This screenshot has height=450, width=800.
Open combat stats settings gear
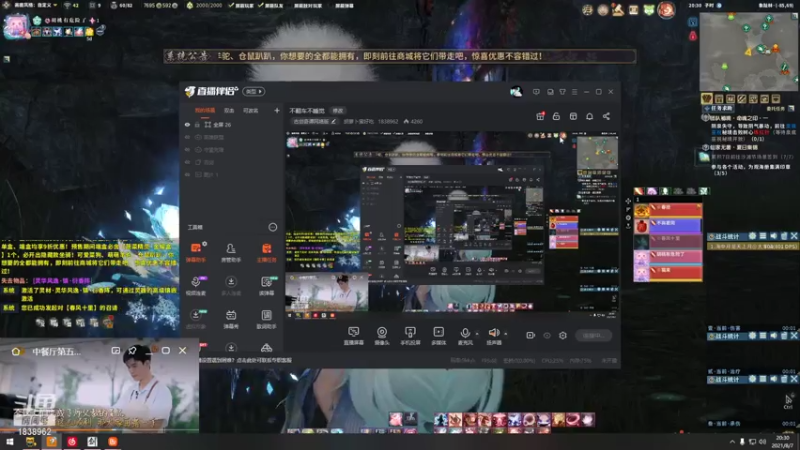tap(752, 236)
